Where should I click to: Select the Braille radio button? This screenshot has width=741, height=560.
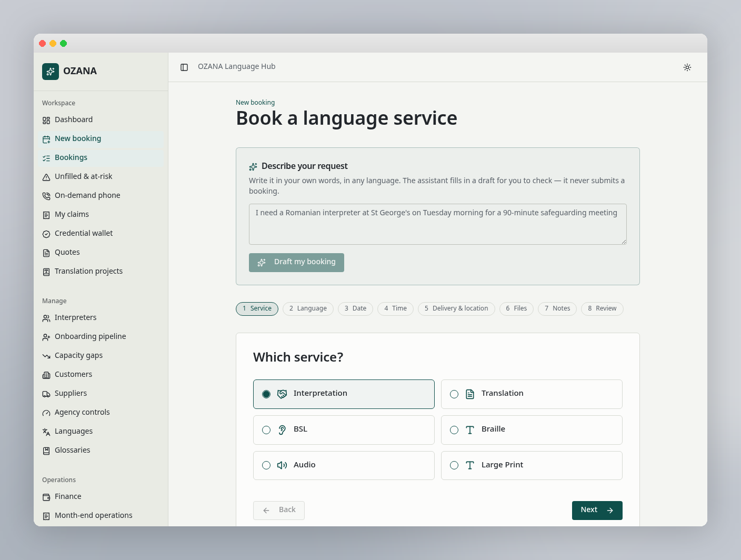pyautogui.click(x=454, y=430)
